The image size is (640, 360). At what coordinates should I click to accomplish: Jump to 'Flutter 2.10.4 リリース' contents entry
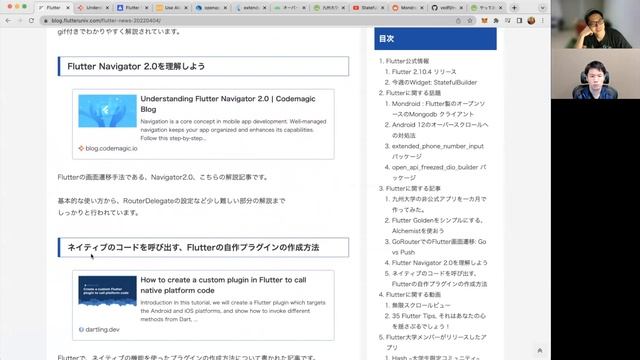[x=424, y=72]
